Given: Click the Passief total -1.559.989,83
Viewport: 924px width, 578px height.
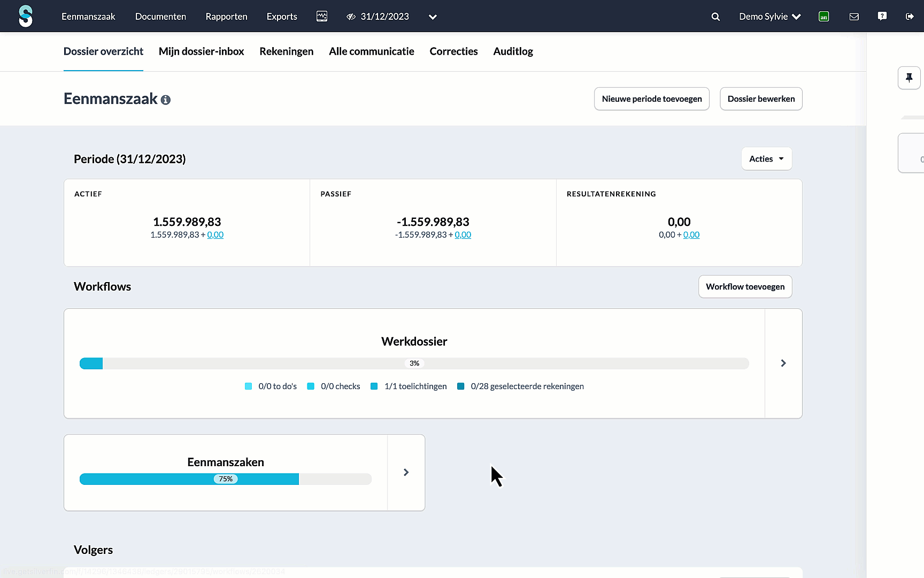Looking at the screenshot, I should (x=433, y=222).
